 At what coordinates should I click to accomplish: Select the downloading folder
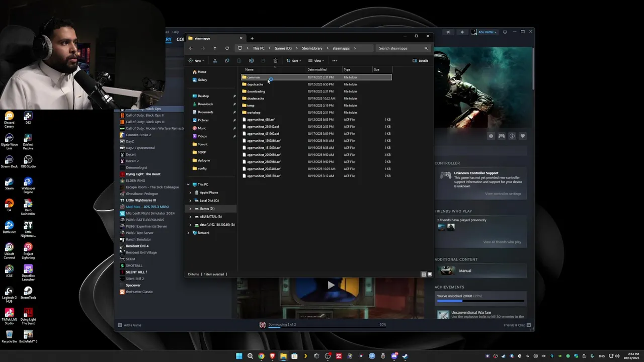click(316, 92)
